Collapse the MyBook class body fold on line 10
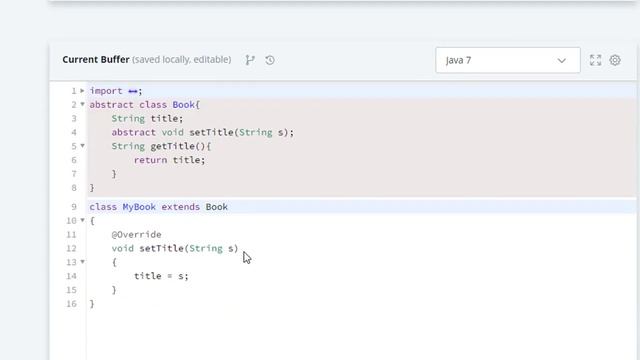The height and width of the screenshot is (360, 640). point(82,220)
